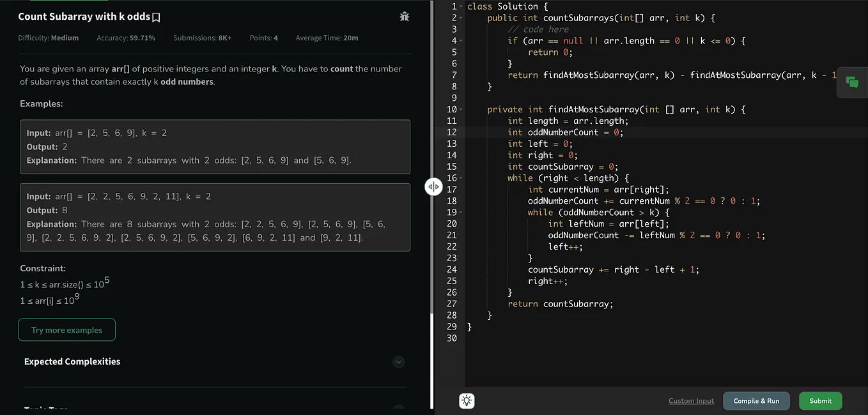This screenshot has height=415, width=868.
Task: Place cursor on 'class Solution {' line
Action: [x=508, y=6]
